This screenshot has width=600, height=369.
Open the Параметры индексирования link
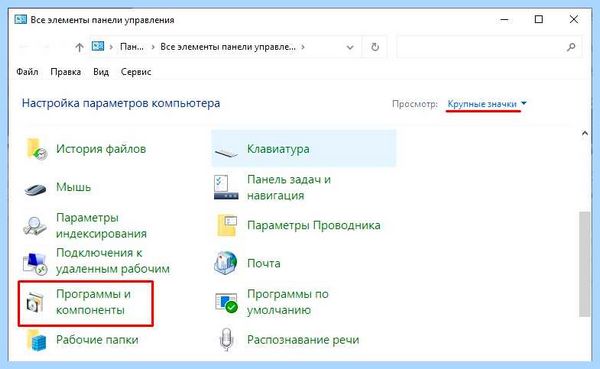101,225
